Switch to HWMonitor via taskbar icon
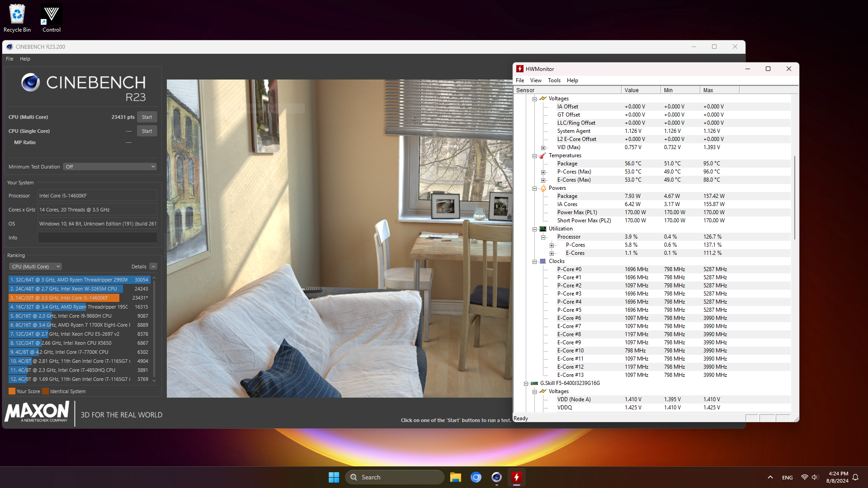The height and width of the screenshot is (488, 868). click(x=517, y=477)
